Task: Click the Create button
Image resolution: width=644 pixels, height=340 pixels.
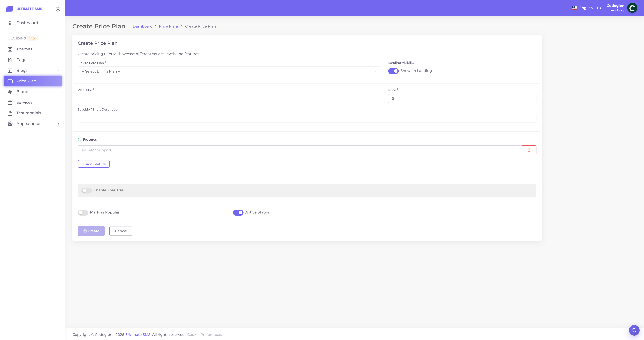Action: pyautogui.click(x=91, y=231)
